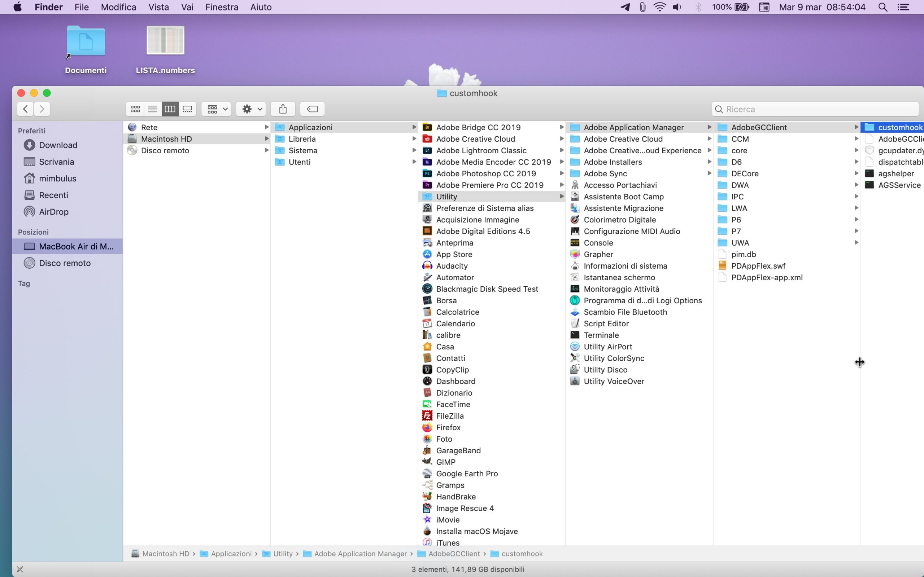Open the Vista menu
The image size is (924, 577).
coord(158,7)
